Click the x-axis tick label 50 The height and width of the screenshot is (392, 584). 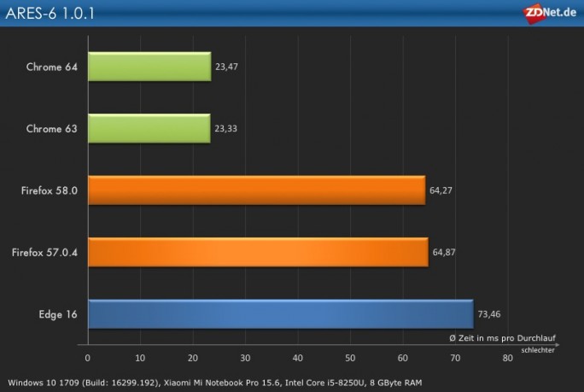coord(350,358)
